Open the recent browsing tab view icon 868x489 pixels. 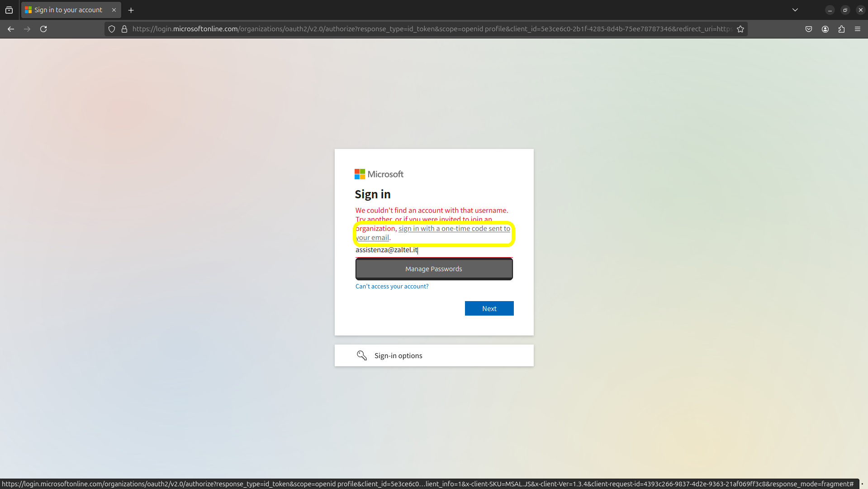click(9, 10)
